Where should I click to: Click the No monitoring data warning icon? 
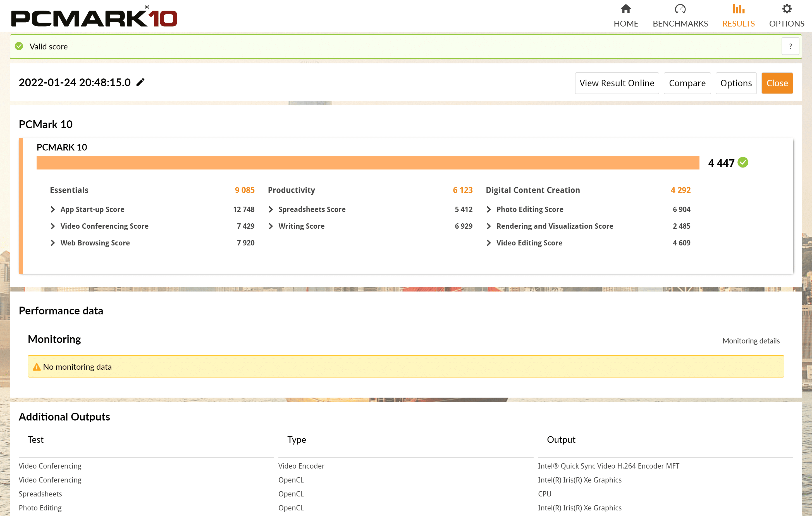36,367
